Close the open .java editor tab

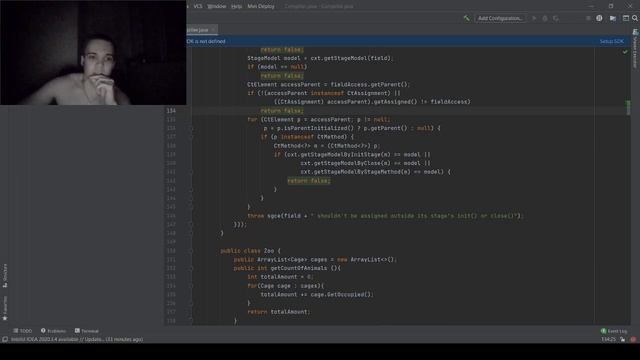(213, 30)
